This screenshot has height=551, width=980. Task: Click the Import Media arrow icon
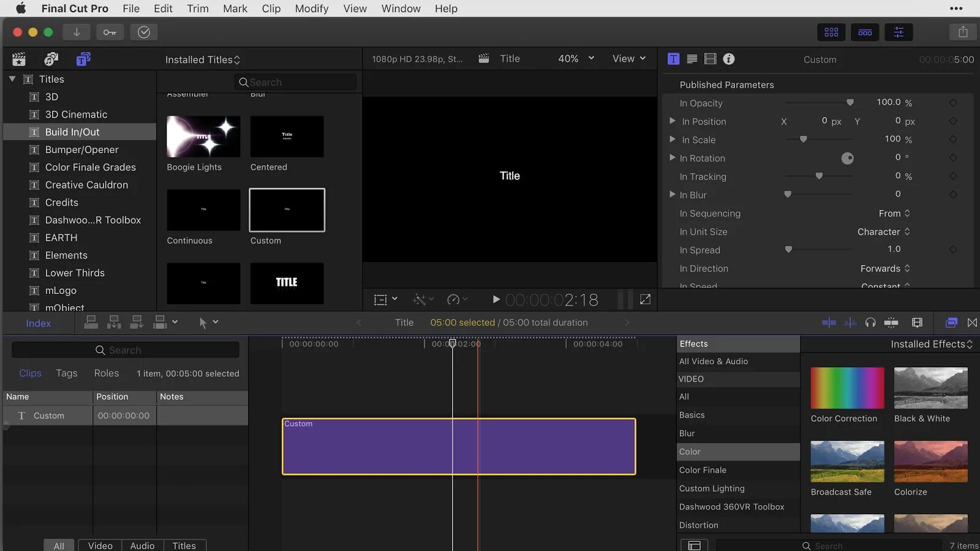point(77,32)
